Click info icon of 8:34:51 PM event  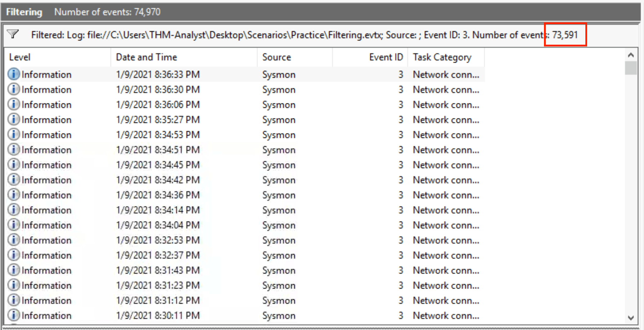coord(14,150)
